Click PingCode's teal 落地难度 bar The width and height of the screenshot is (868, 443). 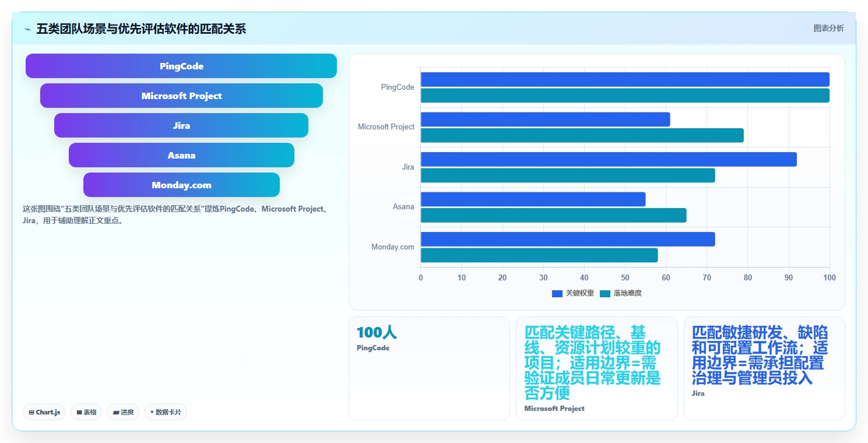pos(625,96)
